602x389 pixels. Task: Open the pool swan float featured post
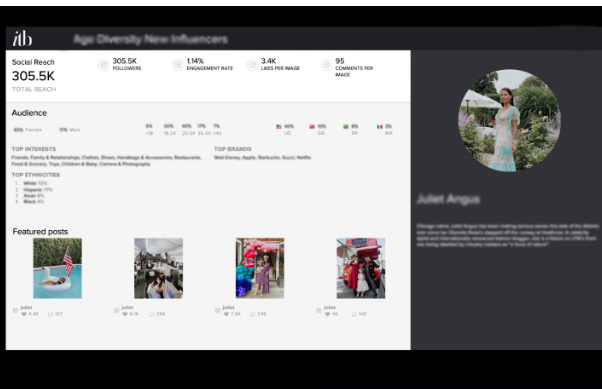(58, 268)
